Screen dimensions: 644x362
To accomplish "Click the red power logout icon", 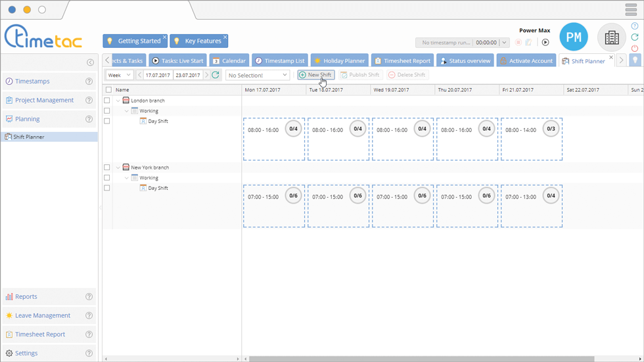I will click(634, 49).
